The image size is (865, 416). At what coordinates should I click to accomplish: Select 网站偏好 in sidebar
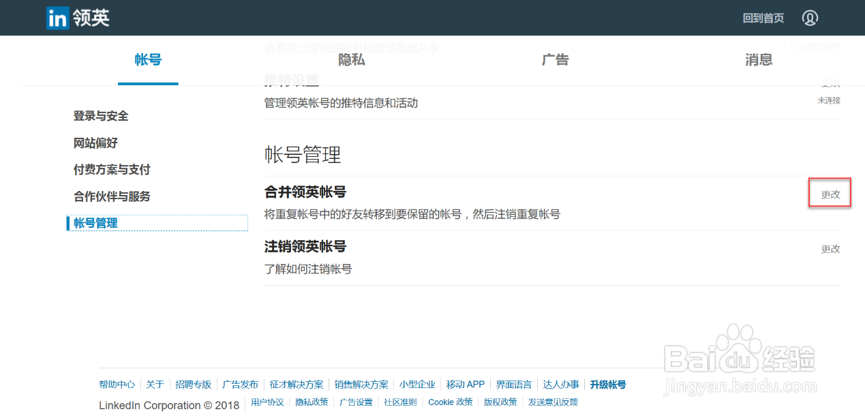95,143
